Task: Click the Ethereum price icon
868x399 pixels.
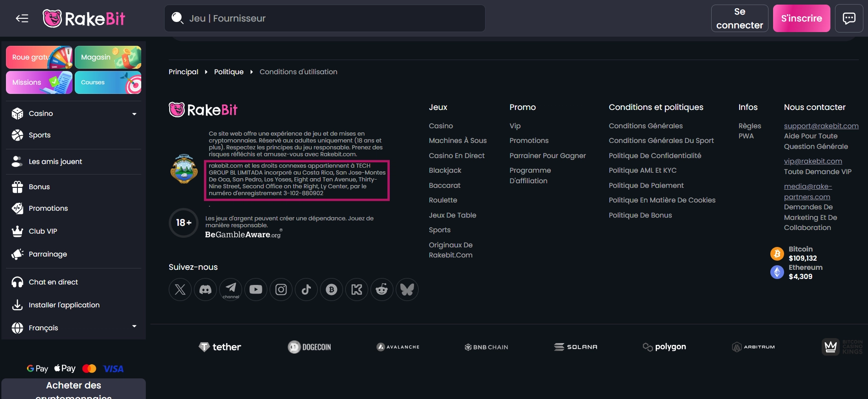Action: (x=777, y=272)
